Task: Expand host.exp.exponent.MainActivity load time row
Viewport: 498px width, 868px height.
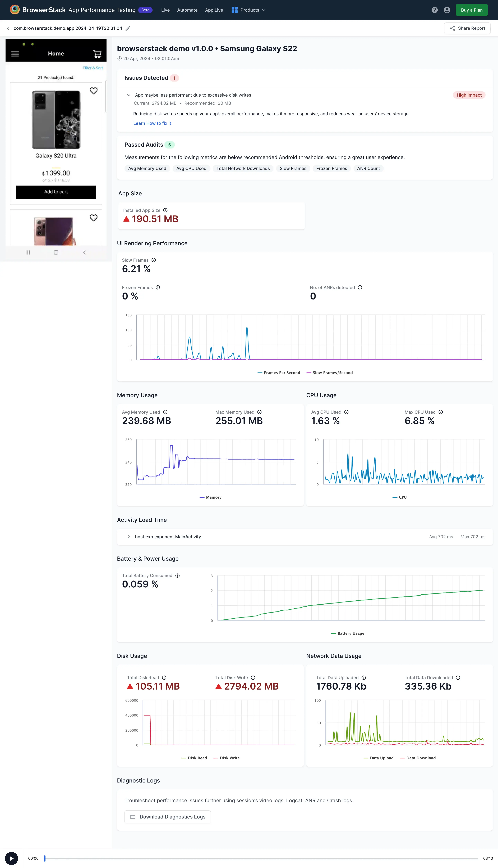Action: click(129, 537)
